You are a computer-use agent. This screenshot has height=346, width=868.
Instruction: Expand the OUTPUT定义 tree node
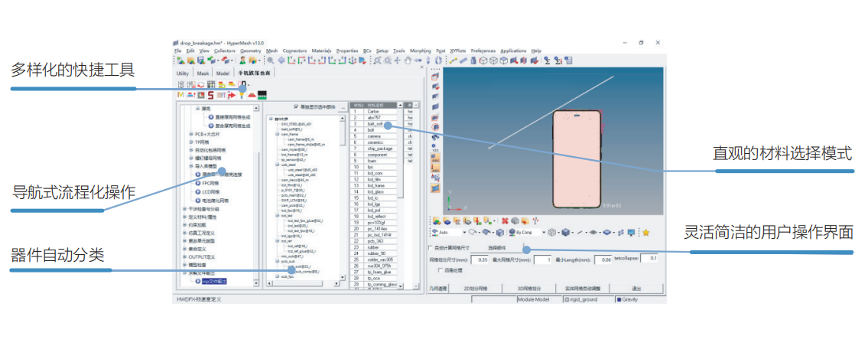tap(184, 257)
